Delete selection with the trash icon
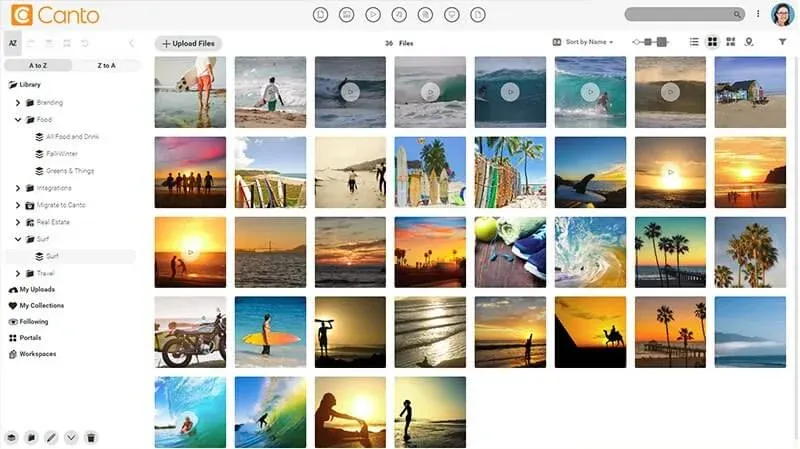This screenshot has width=800, height=449. click(x=91, y=437)
